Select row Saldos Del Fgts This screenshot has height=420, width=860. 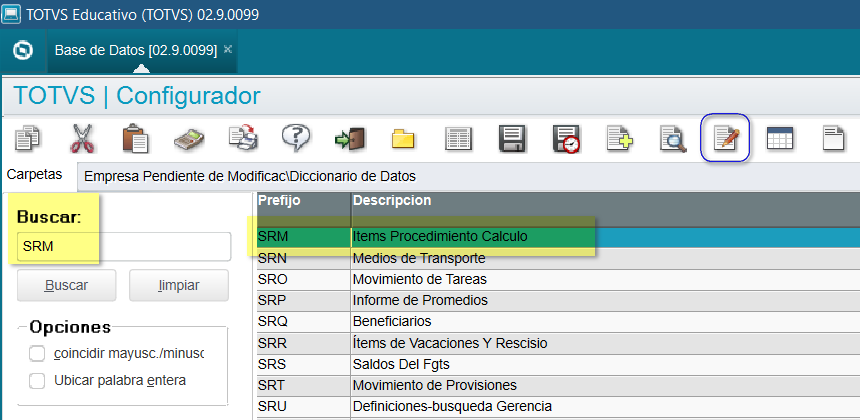558,364
